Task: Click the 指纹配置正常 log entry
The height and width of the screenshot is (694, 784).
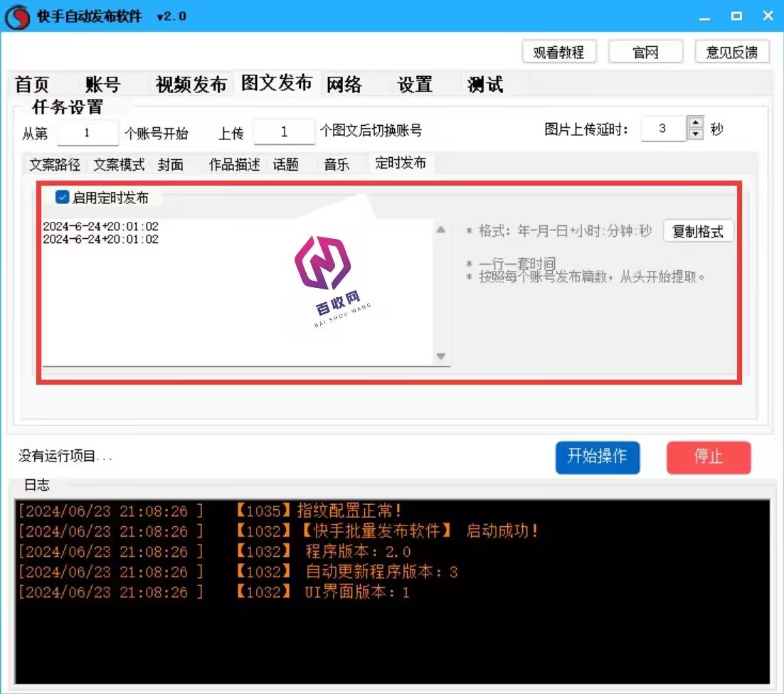Action: pyautogui.click(x=211, y=511)
